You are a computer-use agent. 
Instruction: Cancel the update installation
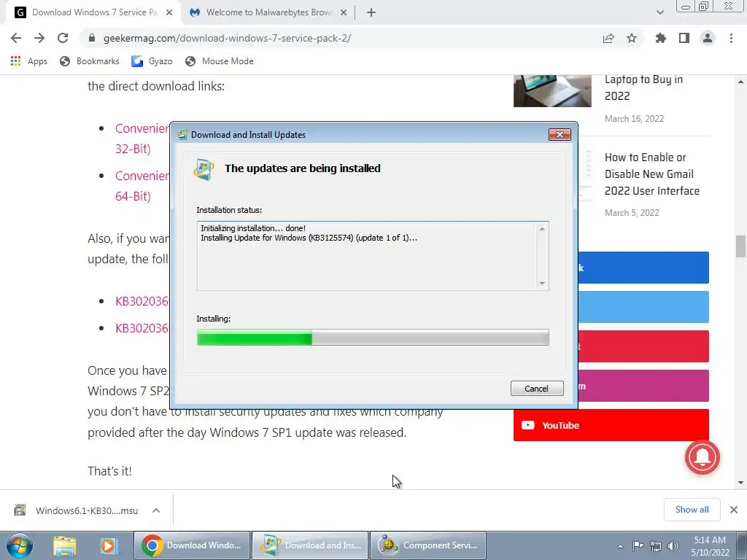click(x=537, y=388)
